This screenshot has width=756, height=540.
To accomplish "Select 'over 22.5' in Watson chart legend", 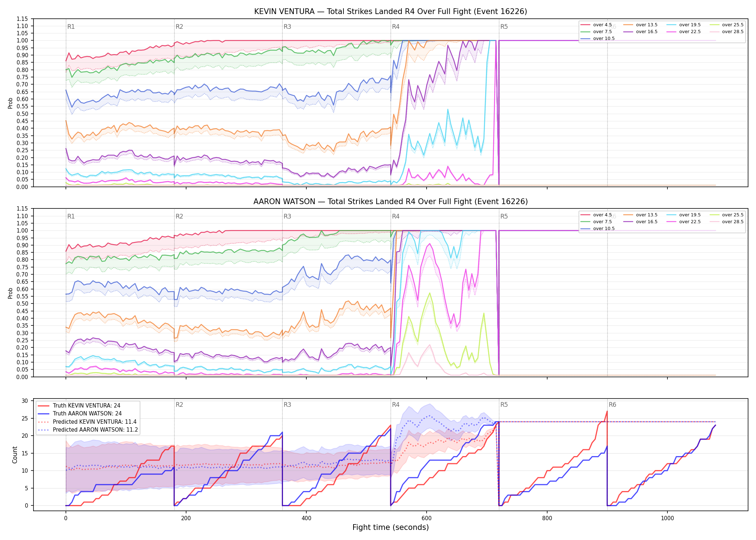I will (x=690, y=222).
